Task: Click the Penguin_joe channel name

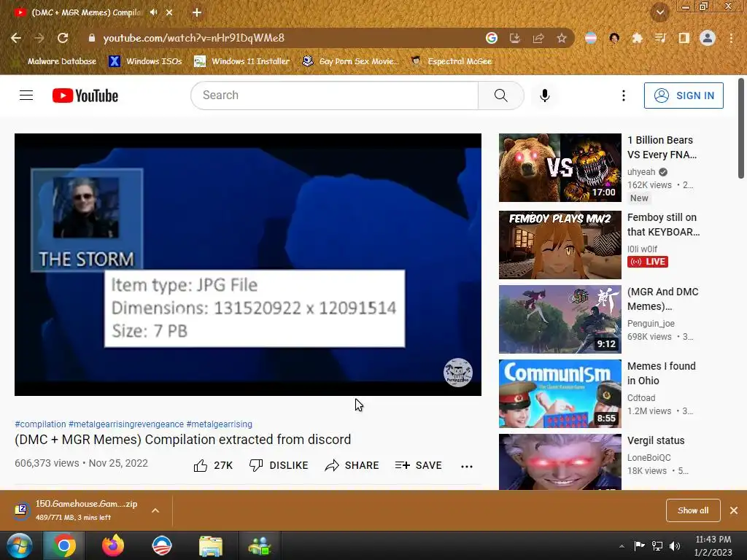Action: pyautogui.click(x=651, y=323)
